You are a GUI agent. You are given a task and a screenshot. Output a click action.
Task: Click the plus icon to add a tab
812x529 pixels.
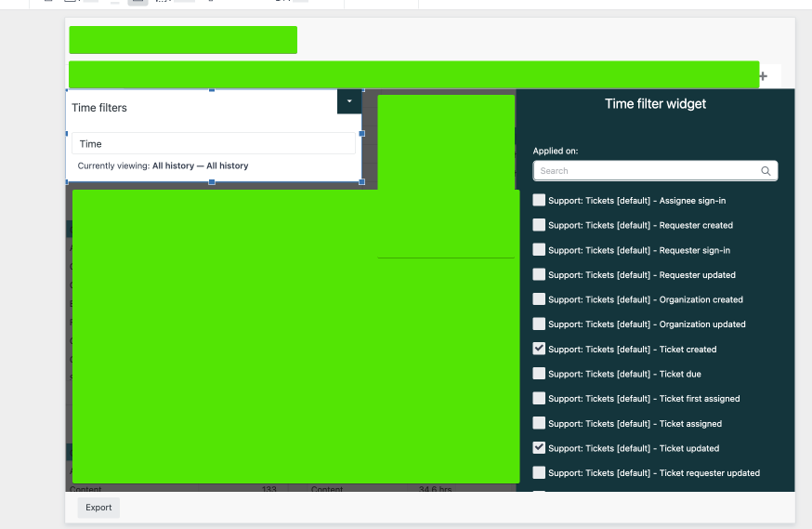[763, 76]
